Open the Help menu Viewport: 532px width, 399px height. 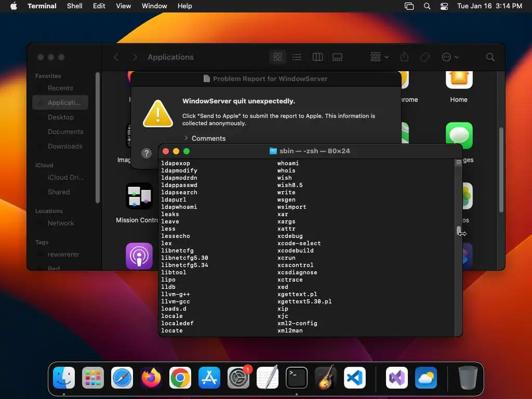(185, 6)
